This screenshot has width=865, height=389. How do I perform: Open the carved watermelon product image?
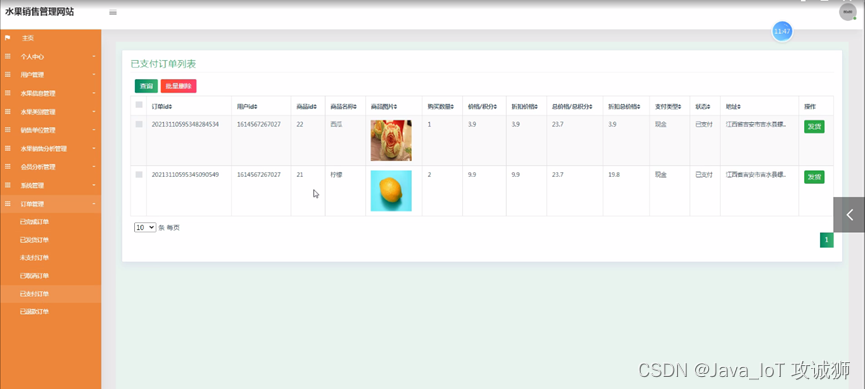point(391,140)
